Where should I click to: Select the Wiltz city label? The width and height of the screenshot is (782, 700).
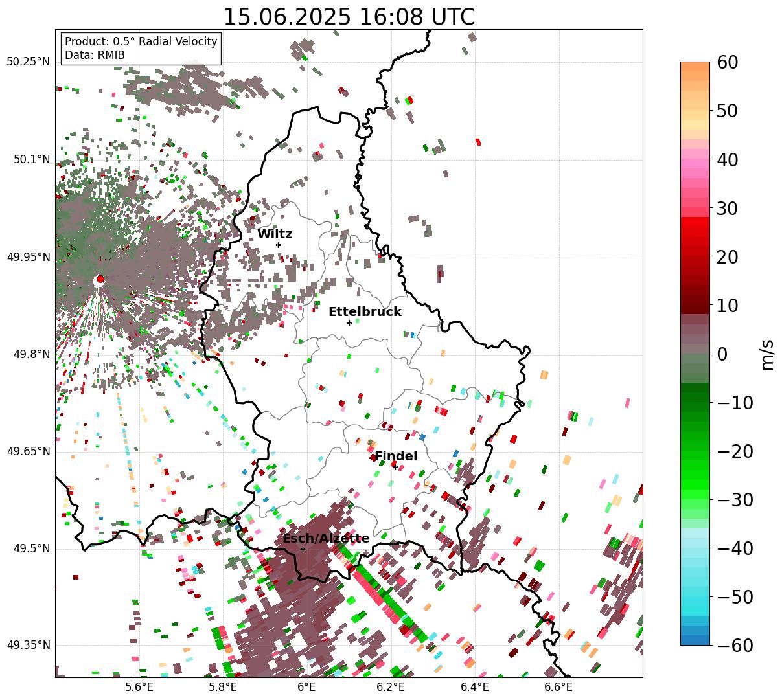[x=275, y=234]
